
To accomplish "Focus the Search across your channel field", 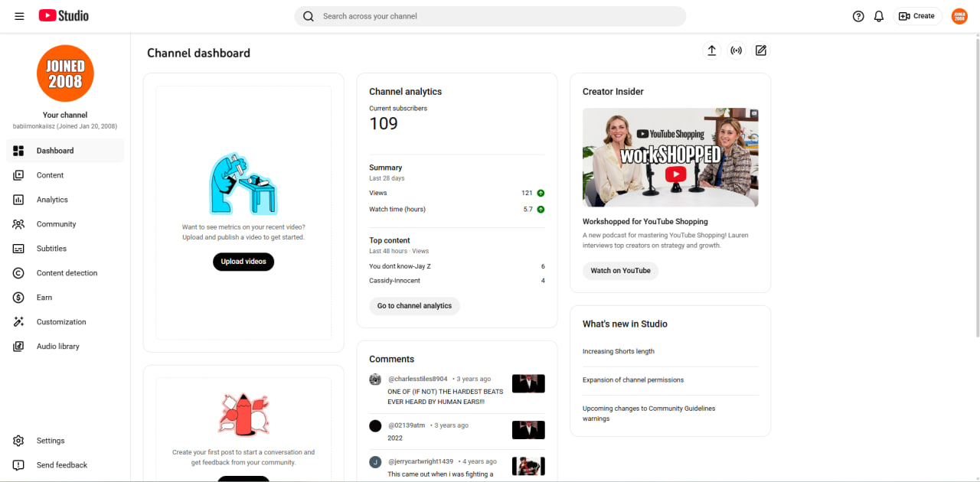I will coord(490,16).
